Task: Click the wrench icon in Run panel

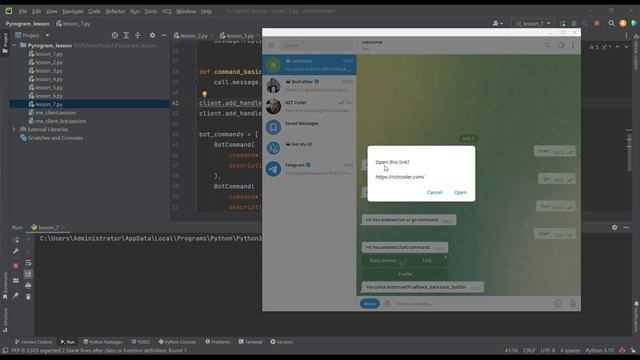Action: point(16,251)
